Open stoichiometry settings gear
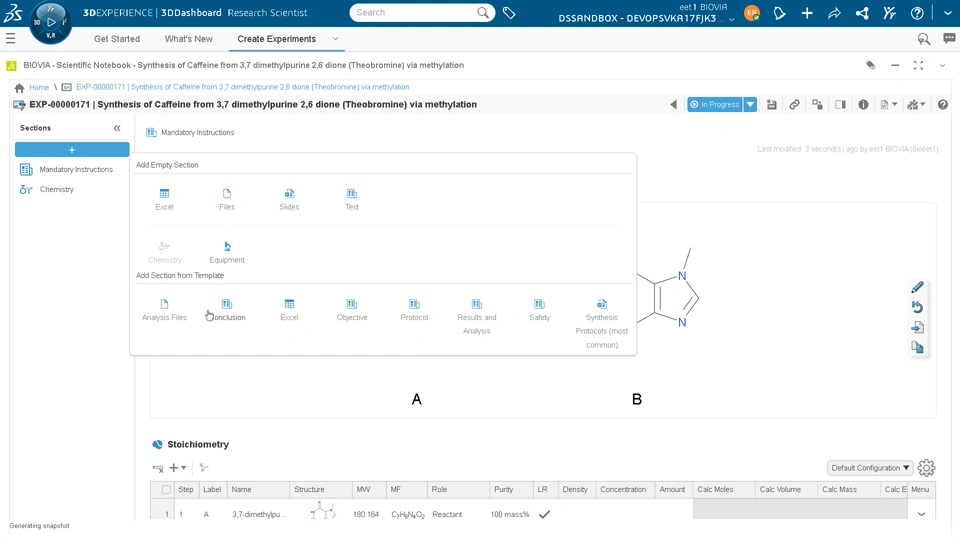960x540 pixels. (x=926, y=468)
